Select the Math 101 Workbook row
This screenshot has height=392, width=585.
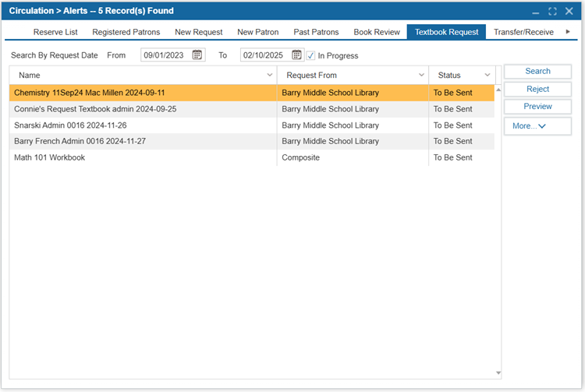point(252,157)
